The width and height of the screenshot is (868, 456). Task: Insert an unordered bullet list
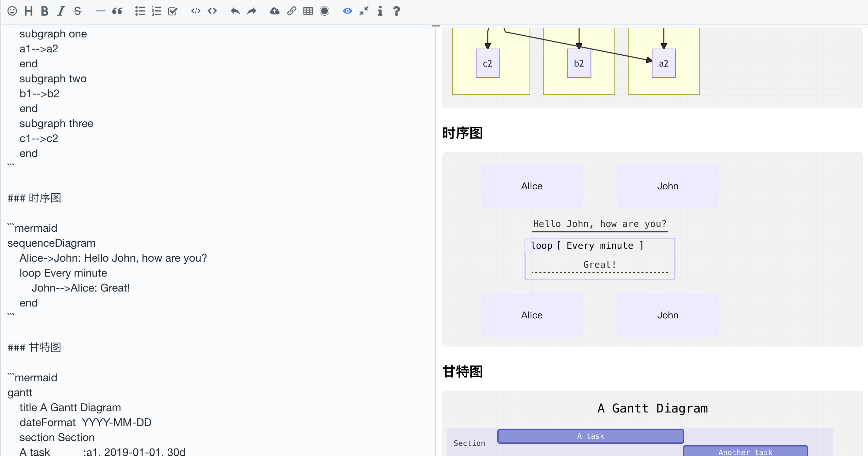(x=140, y=11)
